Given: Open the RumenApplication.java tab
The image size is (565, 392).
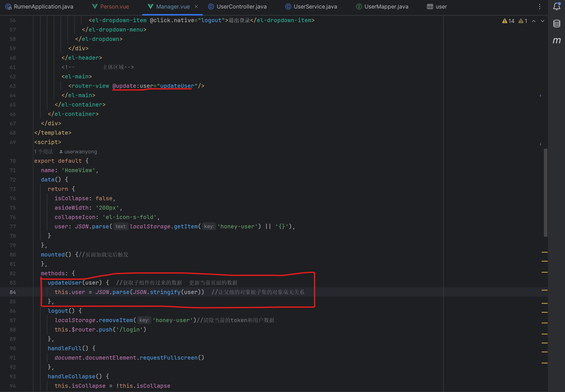Looking at the screenshot, I should pyautogui.click(x=43, y=7).
